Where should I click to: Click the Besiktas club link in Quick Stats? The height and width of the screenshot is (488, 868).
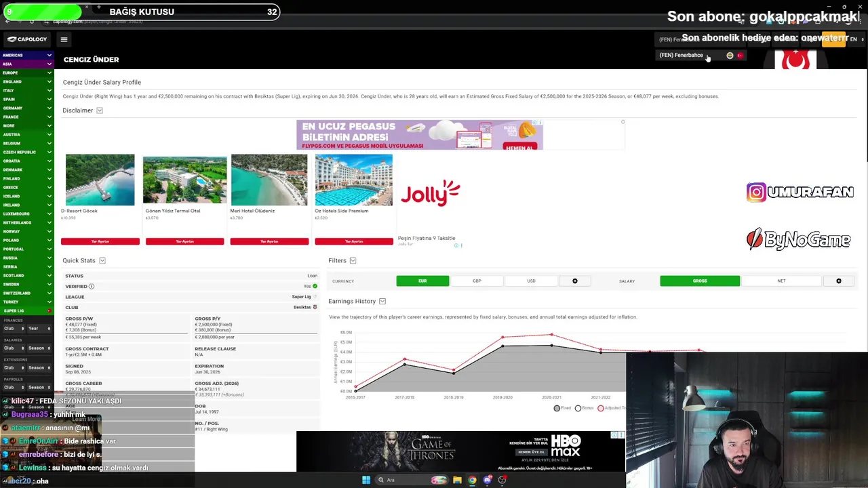(302, 307)
